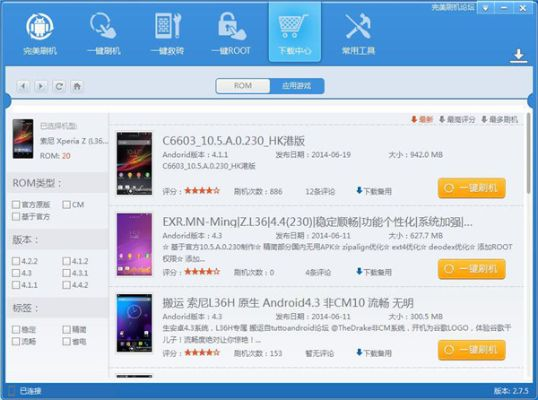View the 4条评论 comments link

tap(318, 272)
